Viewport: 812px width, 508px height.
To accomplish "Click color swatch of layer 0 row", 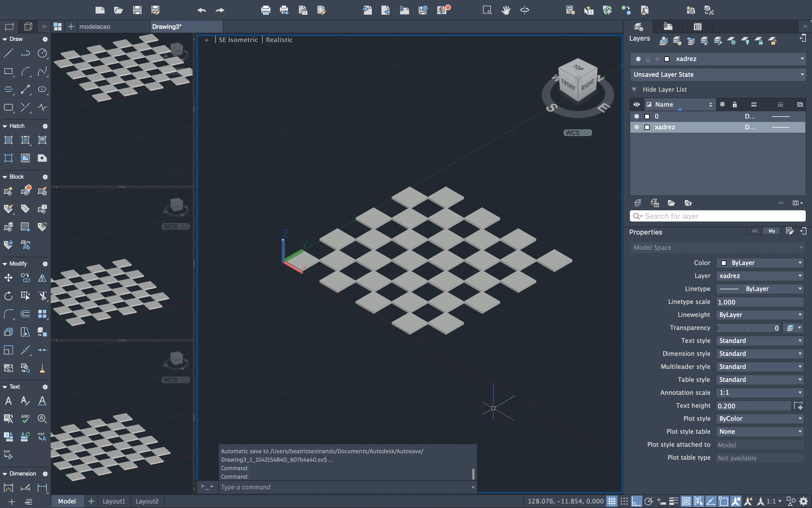I will click(647, 116).
